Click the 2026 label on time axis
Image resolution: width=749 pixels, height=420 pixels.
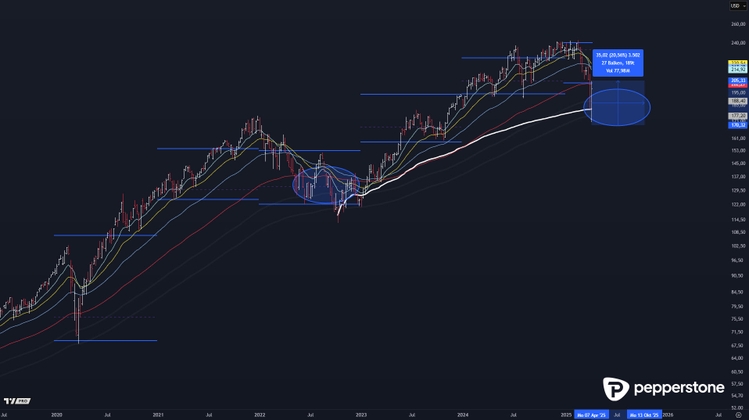668,415
